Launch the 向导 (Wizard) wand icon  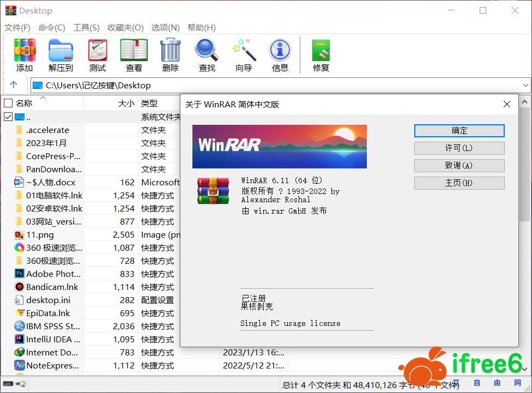(x=244, y=55)
